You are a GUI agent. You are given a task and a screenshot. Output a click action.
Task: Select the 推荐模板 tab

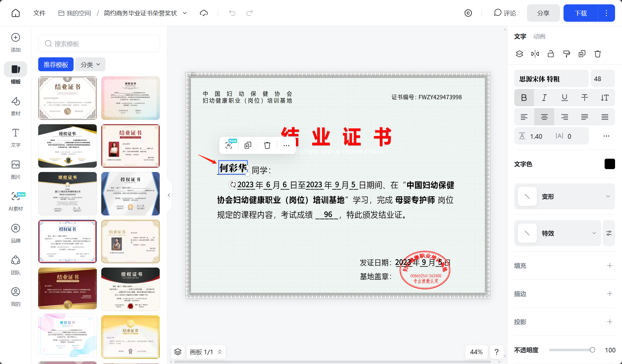click(56, 65)
